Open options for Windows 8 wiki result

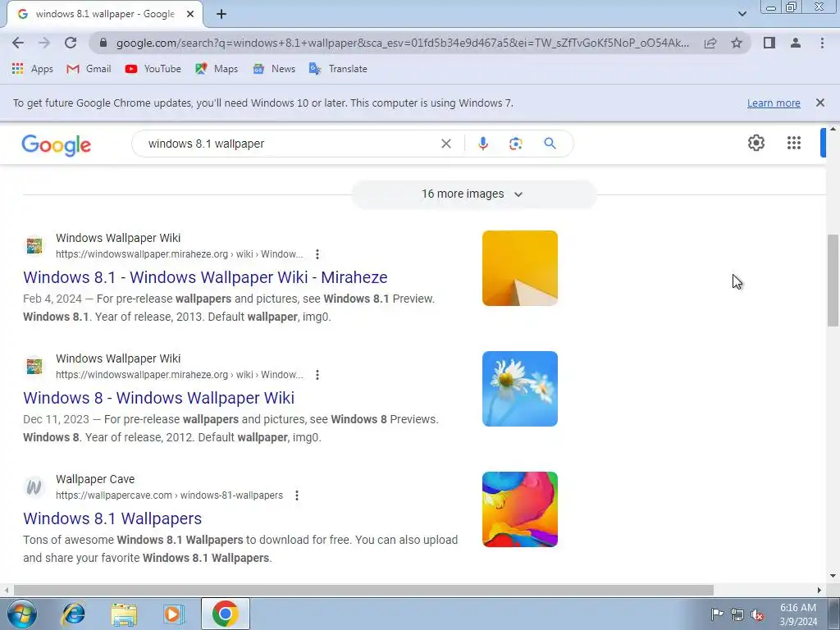[317, 374]
